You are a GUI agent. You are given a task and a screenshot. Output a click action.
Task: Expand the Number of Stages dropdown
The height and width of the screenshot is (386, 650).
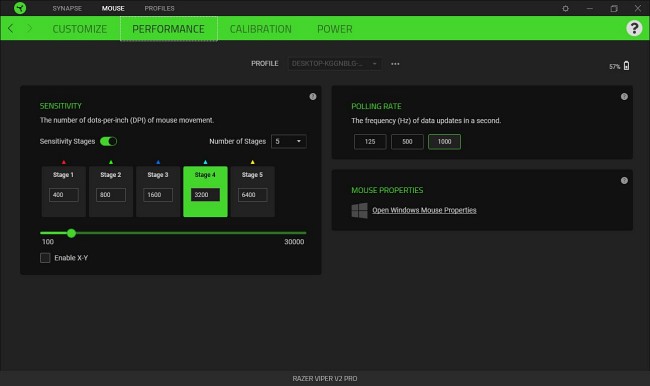tap(289, 141)
